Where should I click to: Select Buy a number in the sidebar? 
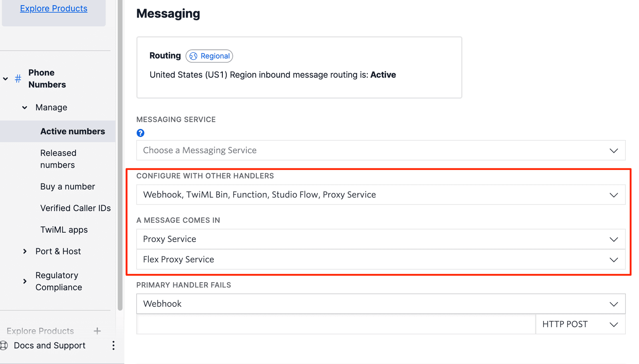tap(67, 186)
